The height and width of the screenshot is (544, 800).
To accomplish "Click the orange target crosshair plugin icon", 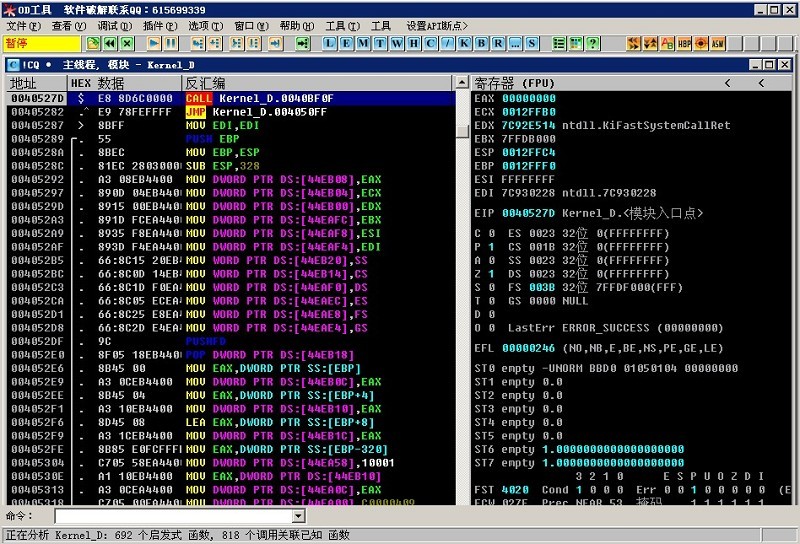I will (x=701, y=43).
